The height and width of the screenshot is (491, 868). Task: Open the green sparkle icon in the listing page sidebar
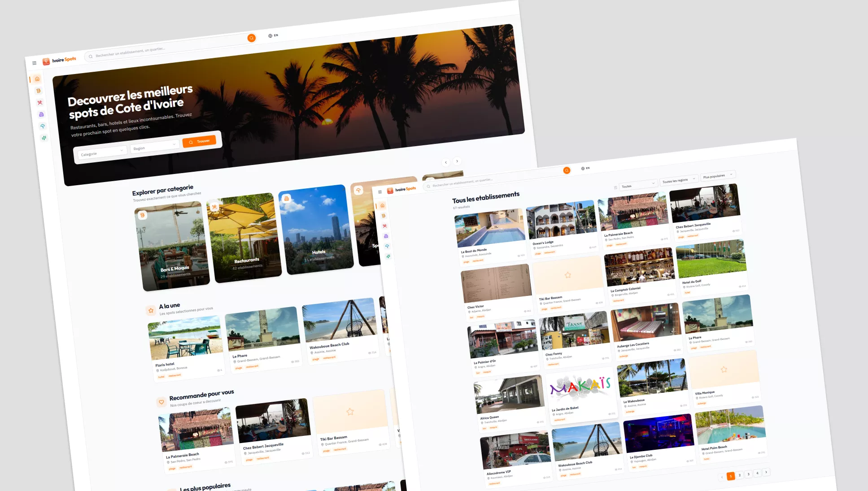(388, 256)
